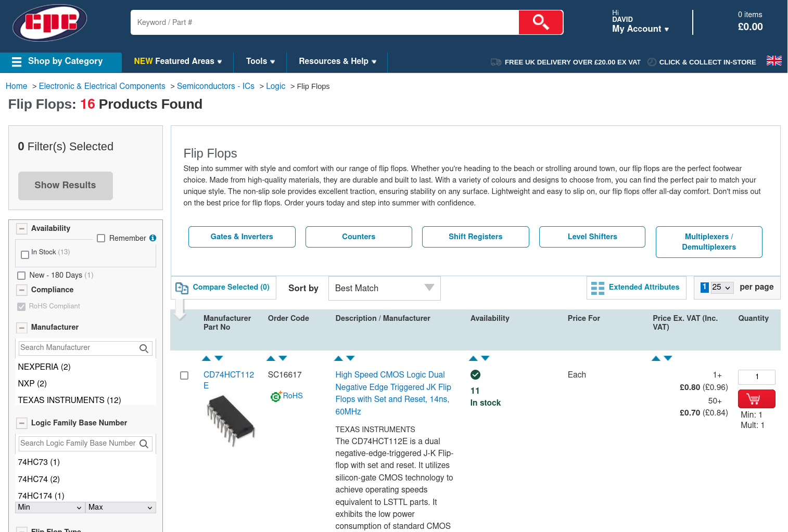Collapse the Availability filter section
Image resolution: width=788 pixels, height=532 pixels.
coord(22,229)
